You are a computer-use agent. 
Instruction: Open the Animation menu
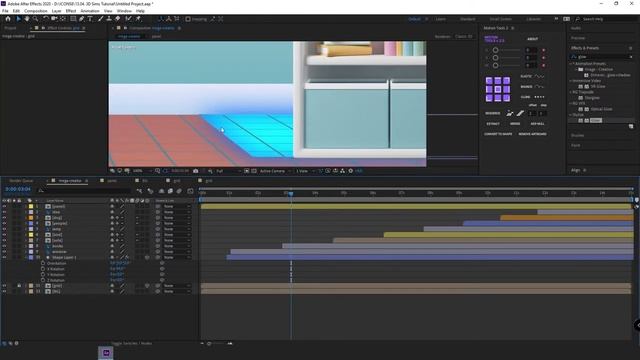coord(90,11)
